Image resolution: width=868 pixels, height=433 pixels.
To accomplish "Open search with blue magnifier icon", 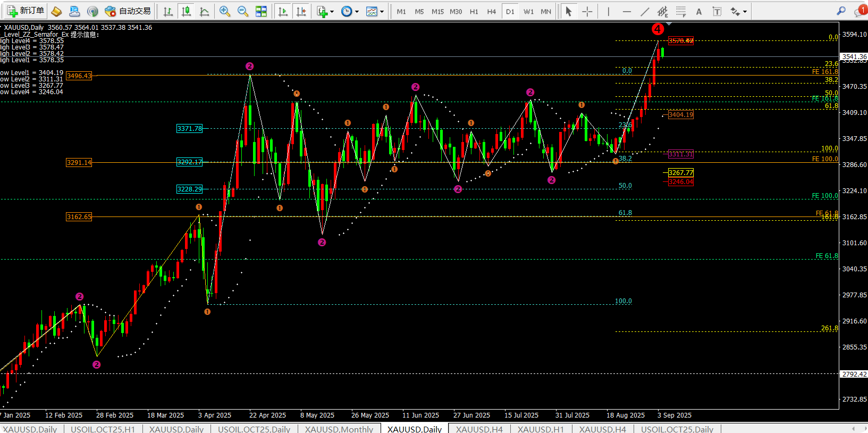I will point(841,11).
